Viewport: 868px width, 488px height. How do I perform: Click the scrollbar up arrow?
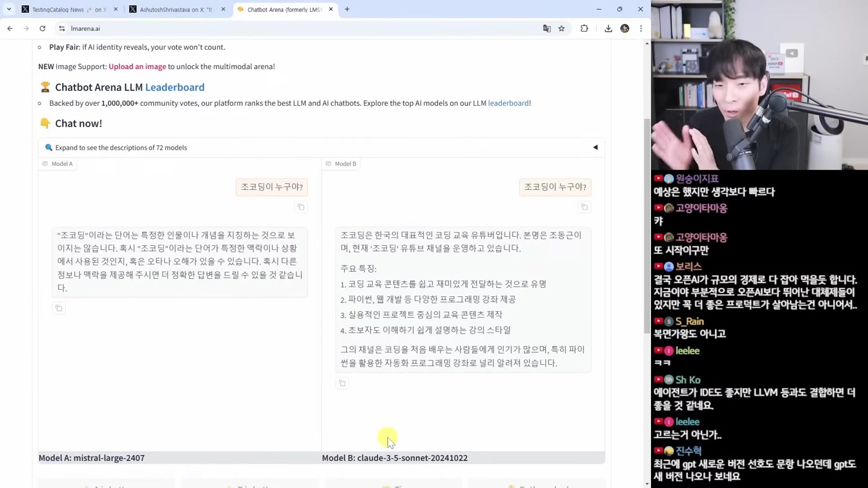[x=647, y=43]
